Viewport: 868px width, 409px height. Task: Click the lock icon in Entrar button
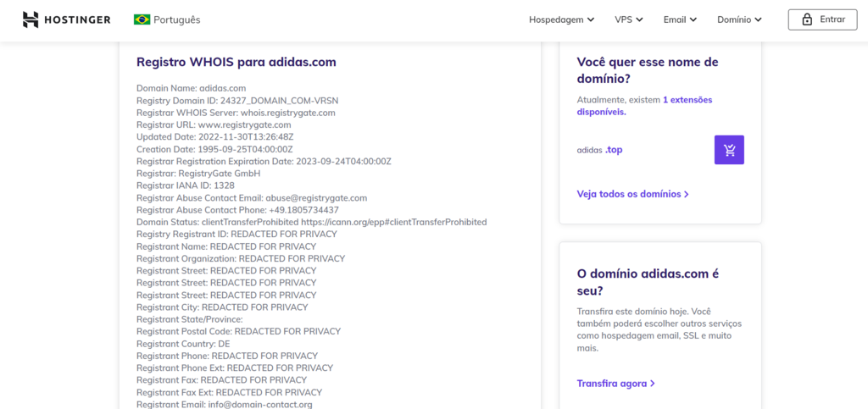click(807, 19)
